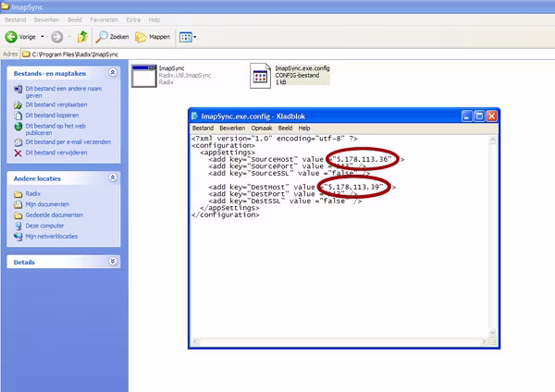
Task: Click Kladblok vertical scrollbar down arrow
Action: 492,333
